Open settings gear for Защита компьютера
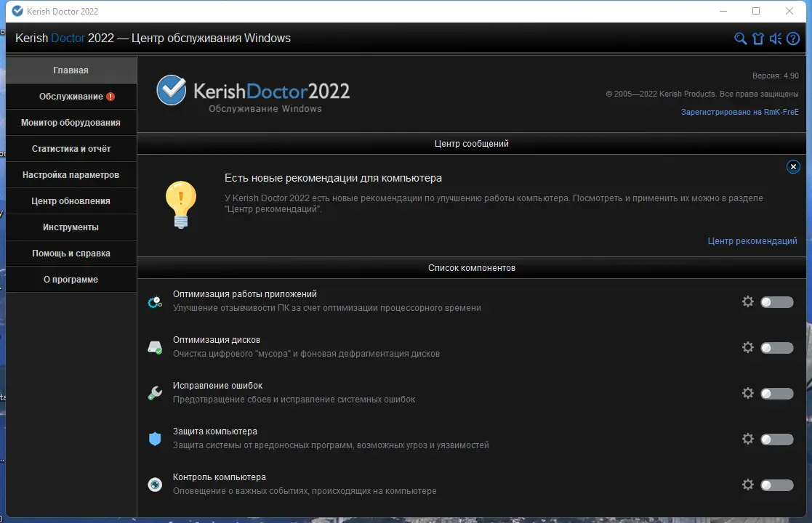 [748, 439]
